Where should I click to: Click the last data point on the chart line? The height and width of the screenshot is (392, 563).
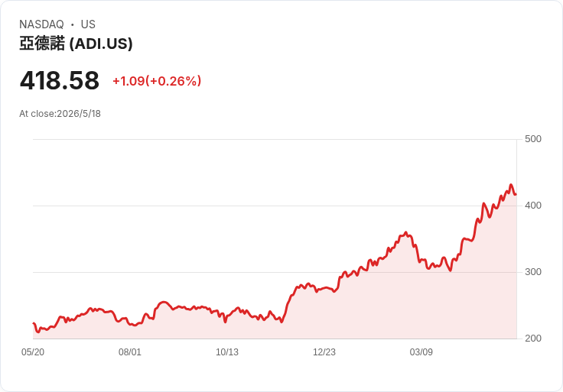[x=516, y=194]
